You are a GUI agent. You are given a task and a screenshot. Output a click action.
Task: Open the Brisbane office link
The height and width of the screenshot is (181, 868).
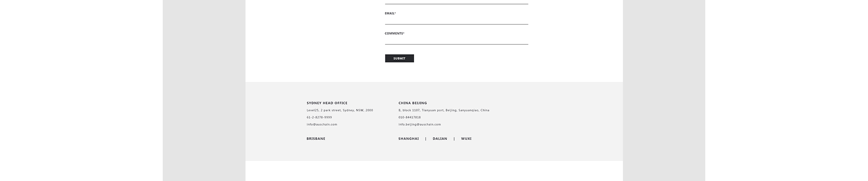316,139
